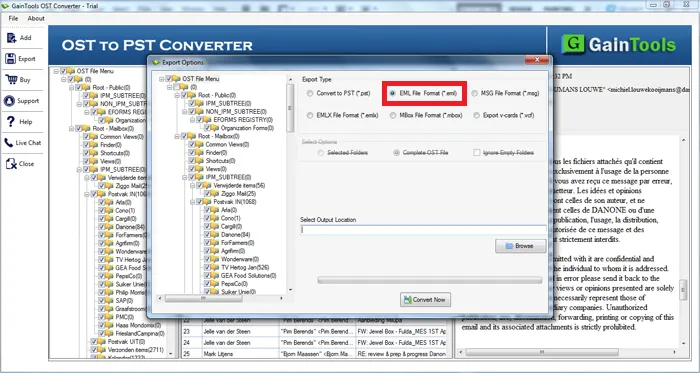Image resolution: width=700 pixels, height=373 pixels.
Task: Click Export Options tree vertical scrollbar thumb
Action: (290, 108)
